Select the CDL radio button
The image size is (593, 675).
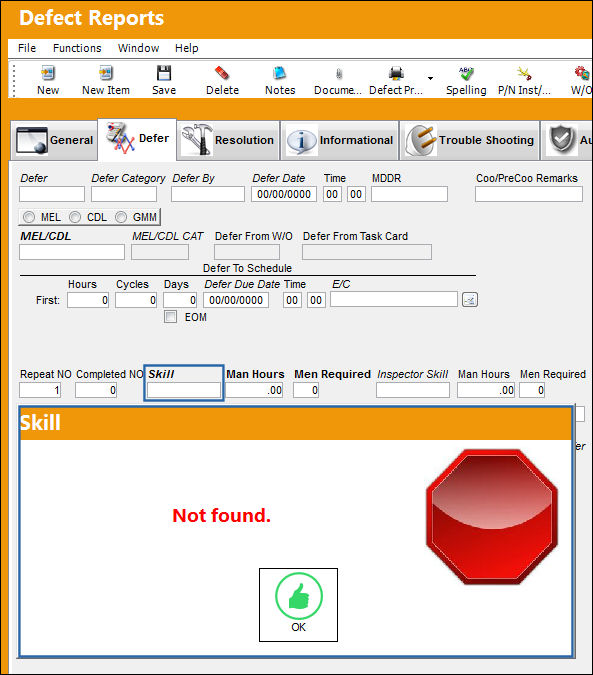(75, 217)
